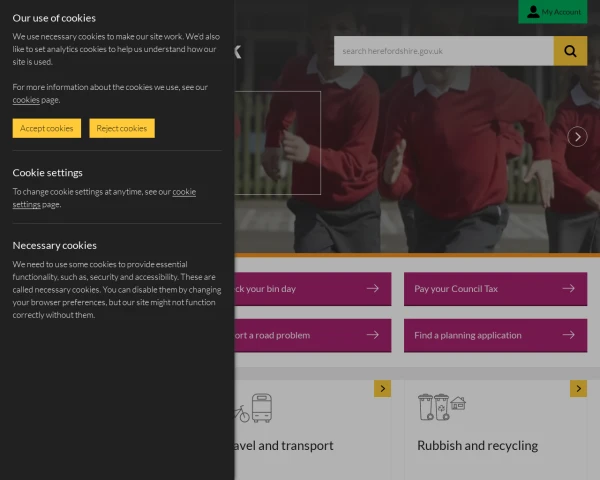Select the Pay your Council Tax button
This screenshot has width=600, height=480.
495,289
